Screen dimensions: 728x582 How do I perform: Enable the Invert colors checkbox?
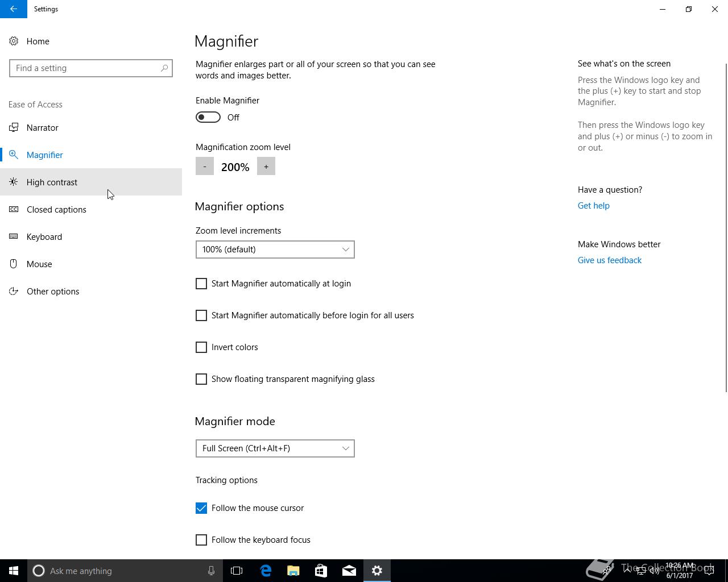[201, 347]
